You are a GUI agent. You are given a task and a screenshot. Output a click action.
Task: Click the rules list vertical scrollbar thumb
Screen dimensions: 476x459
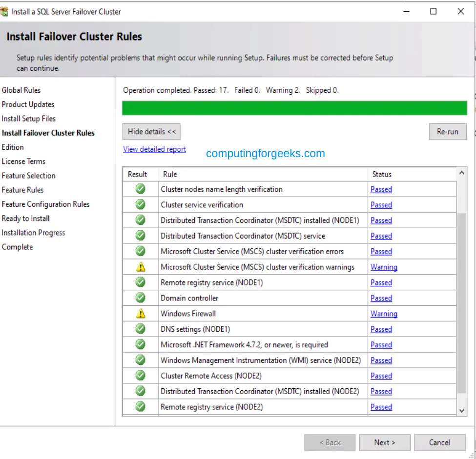coord(462,303)
